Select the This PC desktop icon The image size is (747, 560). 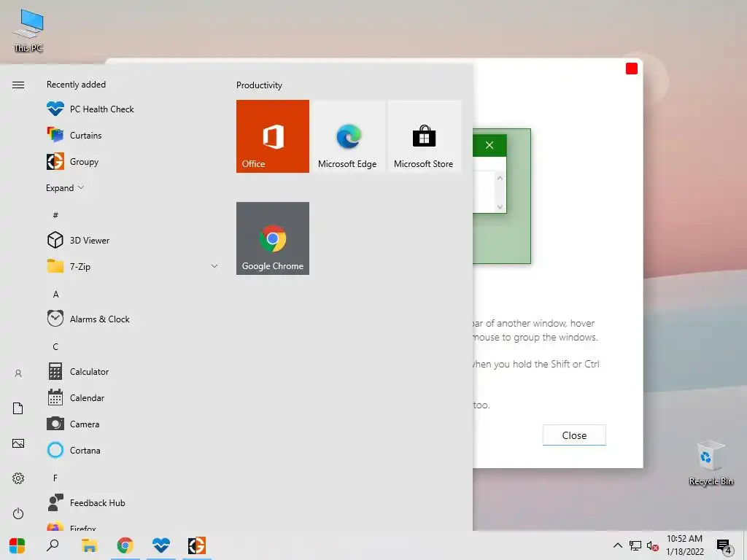point(28,31)
